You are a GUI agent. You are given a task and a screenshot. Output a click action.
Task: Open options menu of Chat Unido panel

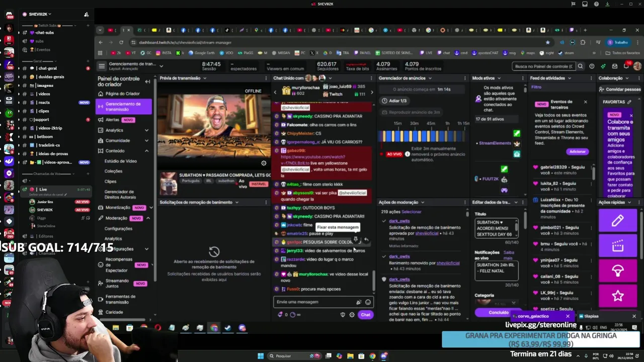[372, 78]
